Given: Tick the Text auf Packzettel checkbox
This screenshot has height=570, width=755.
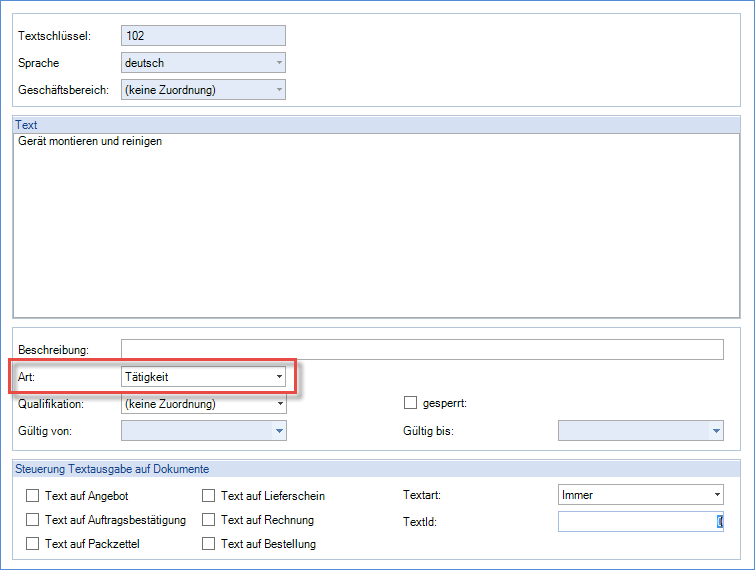Looking at the screenshot, I should pos(33,544).
